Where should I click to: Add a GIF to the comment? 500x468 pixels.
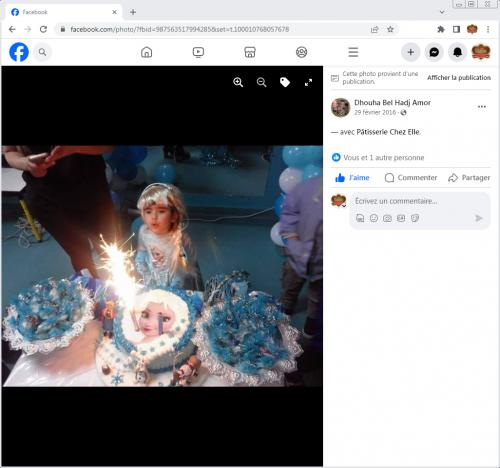point(401,218)
